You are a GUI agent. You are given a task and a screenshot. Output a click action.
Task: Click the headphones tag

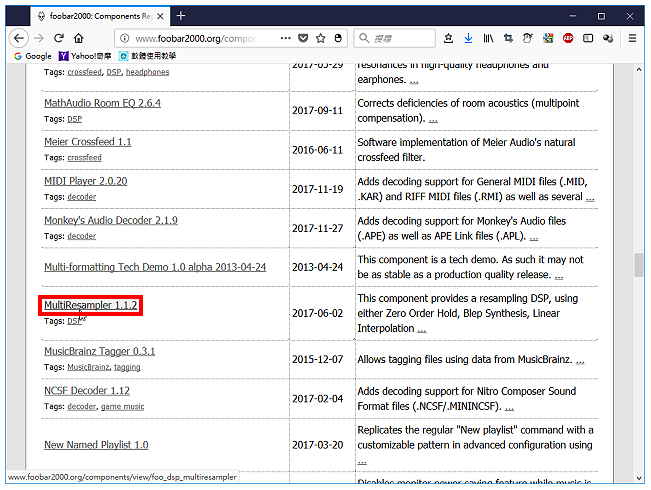click(147, 72)
